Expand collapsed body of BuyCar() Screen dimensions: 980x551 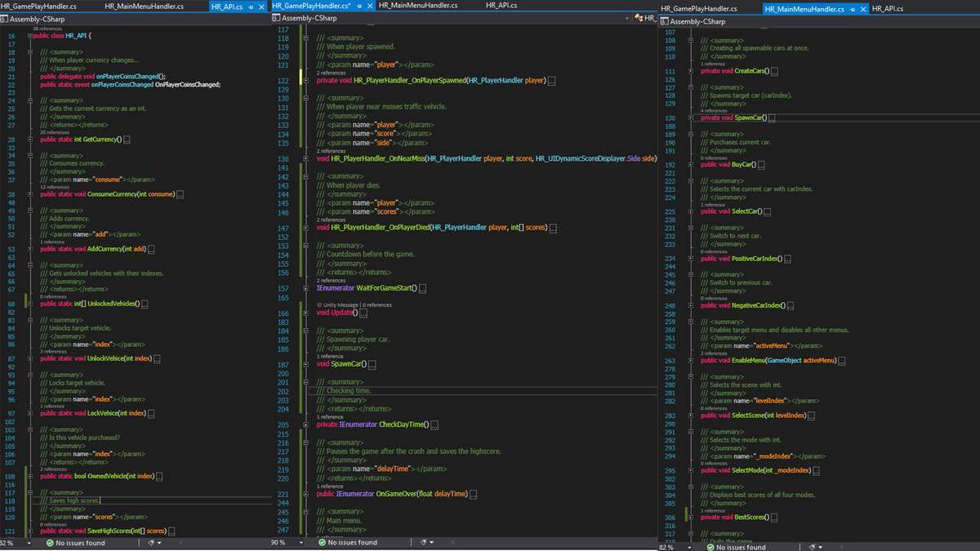pyautogui.click(x=759, y=164)
